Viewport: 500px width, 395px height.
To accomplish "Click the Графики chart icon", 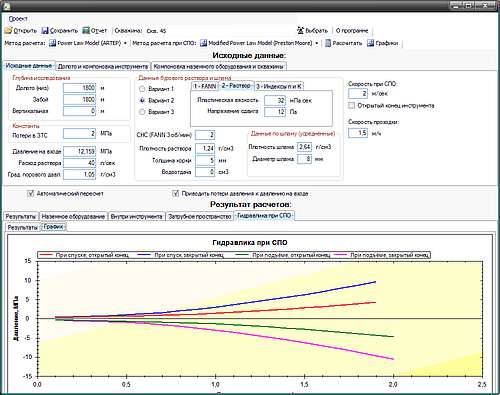I will tap(370, 43).
